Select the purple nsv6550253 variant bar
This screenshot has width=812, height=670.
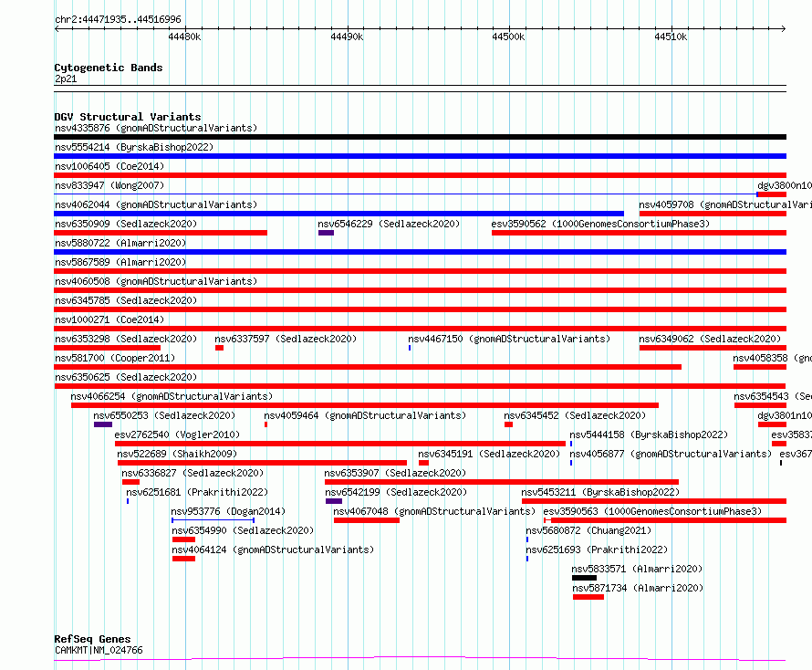(x=103, y=424)
